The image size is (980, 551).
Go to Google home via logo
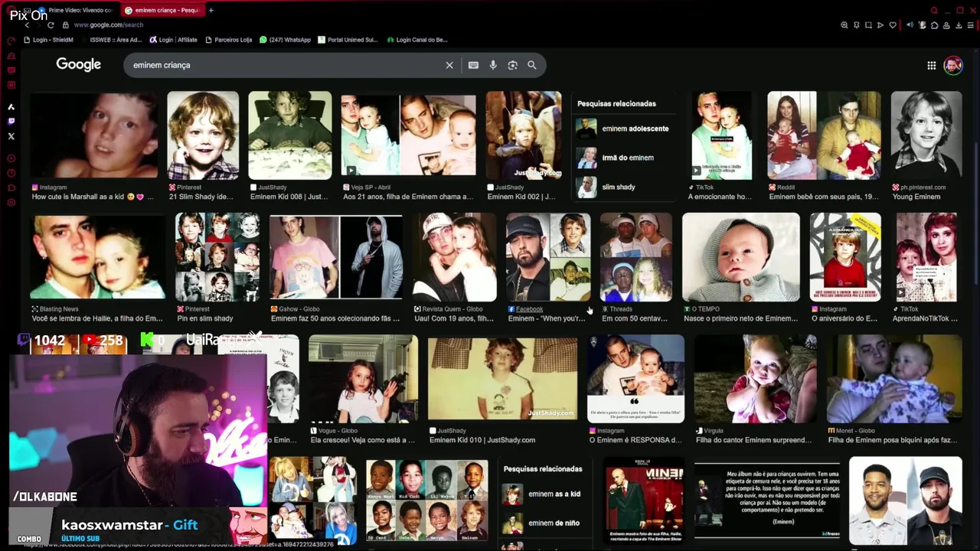tap(78, 64)
